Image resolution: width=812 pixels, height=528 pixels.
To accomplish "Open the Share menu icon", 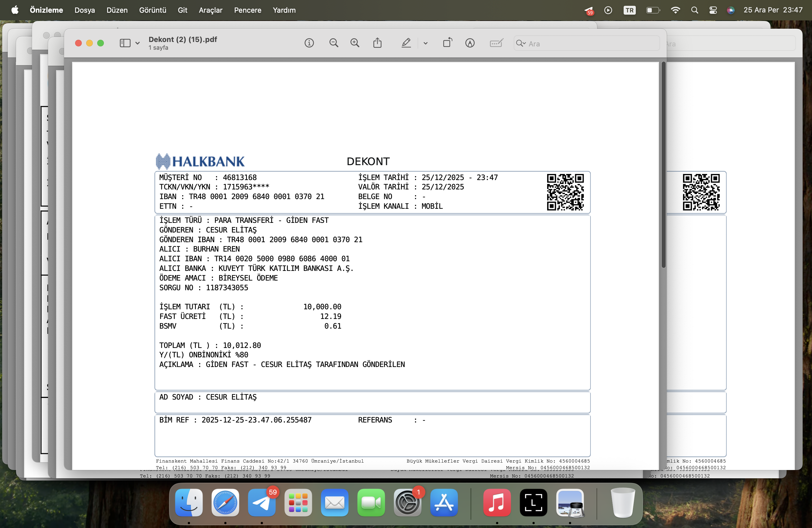I will coord(377,43).
